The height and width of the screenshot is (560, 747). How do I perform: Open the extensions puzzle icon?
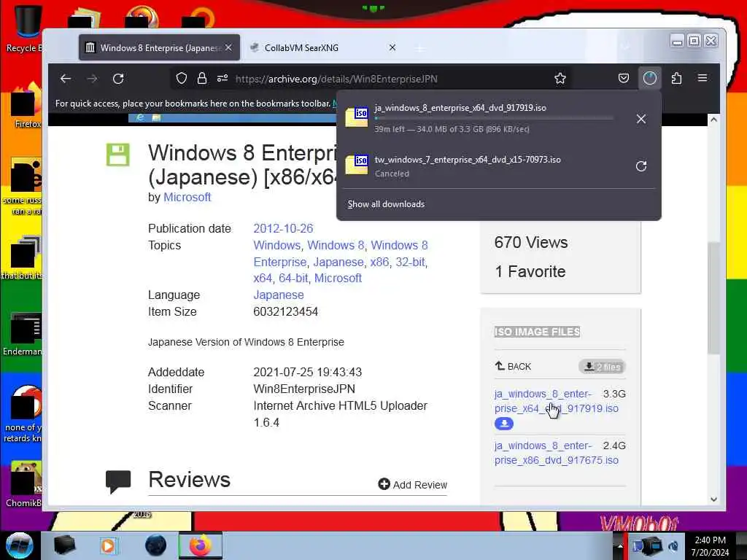coord(676,78)
